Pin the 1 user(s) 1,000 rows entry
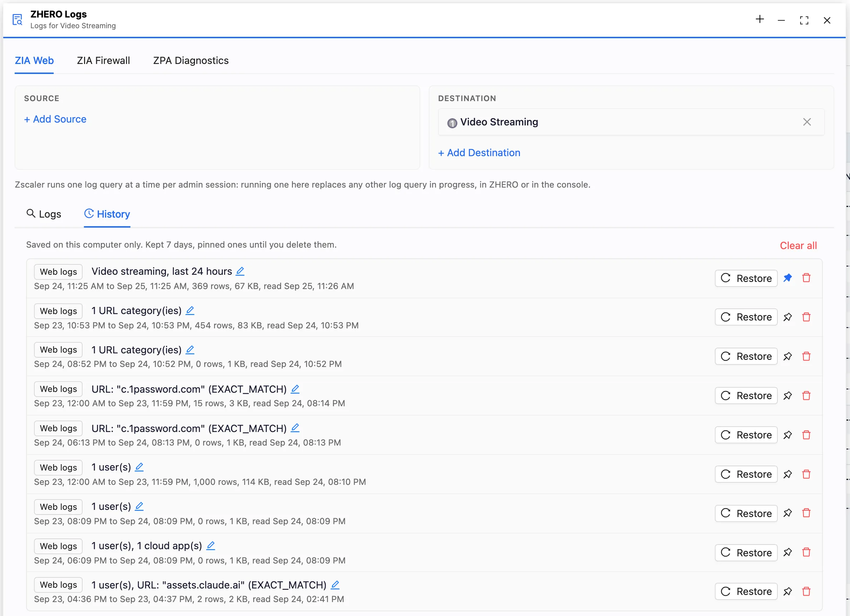The image size is (850, 616). click(788, 474)
